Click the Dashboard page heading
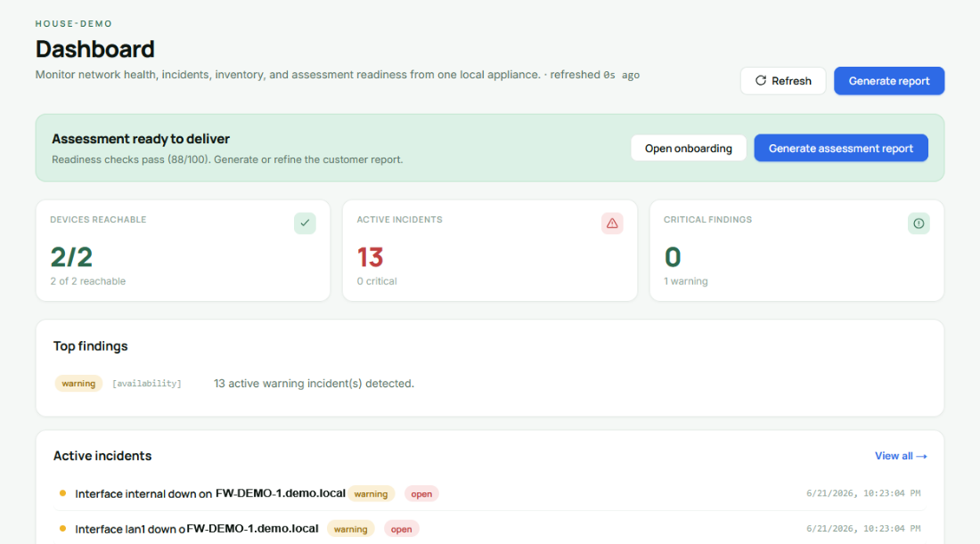 click(x=95, y=49)
